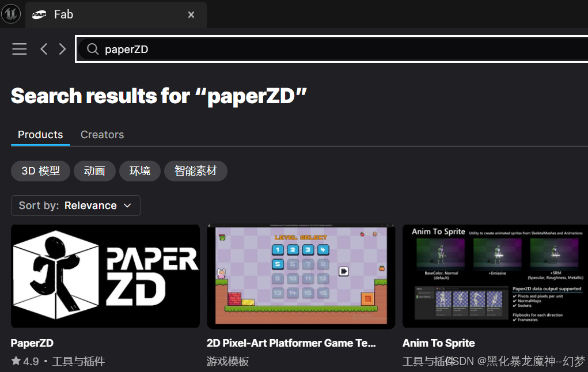
Task: Open the hamburger menu icon
Action: [x=20, y=49]
